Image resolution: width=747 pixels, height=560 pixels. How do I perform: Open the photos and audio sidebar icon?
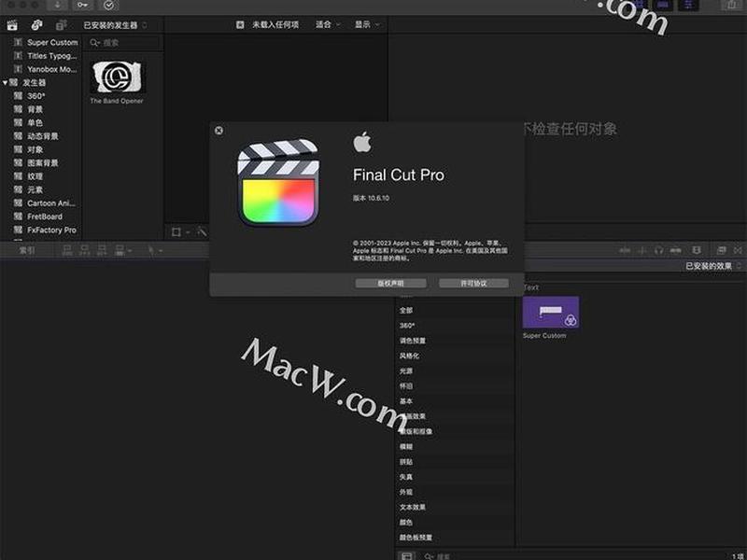(36, 25)
